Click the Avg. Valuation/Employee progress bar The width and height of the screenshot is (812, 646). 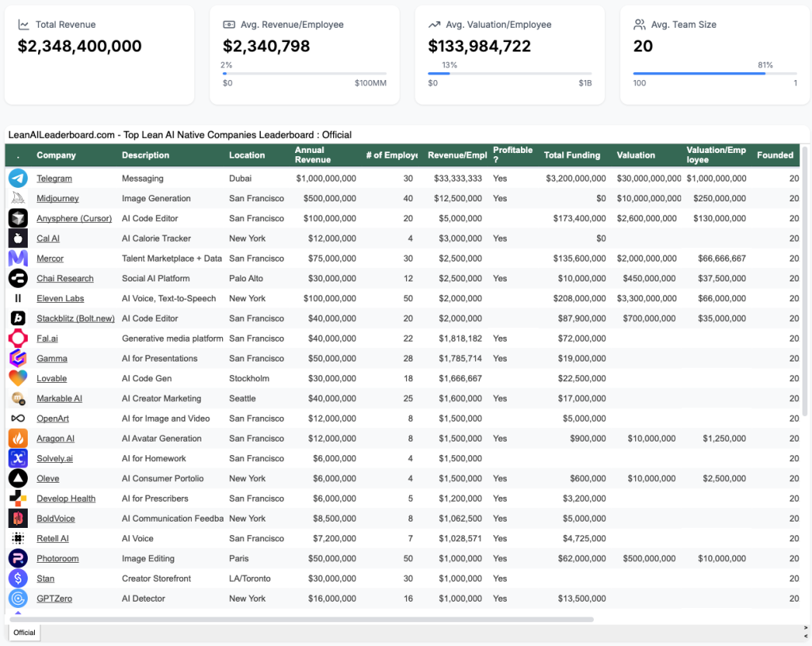[x=510, y=74]
